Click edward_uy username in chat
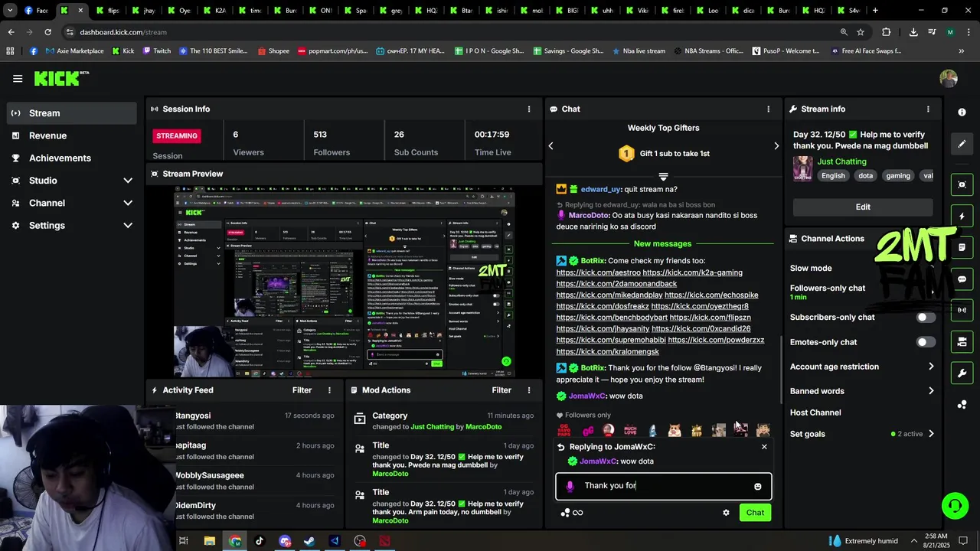Image resolution: width=980 pixels, height=551 pixels. (x=600, y=190)
